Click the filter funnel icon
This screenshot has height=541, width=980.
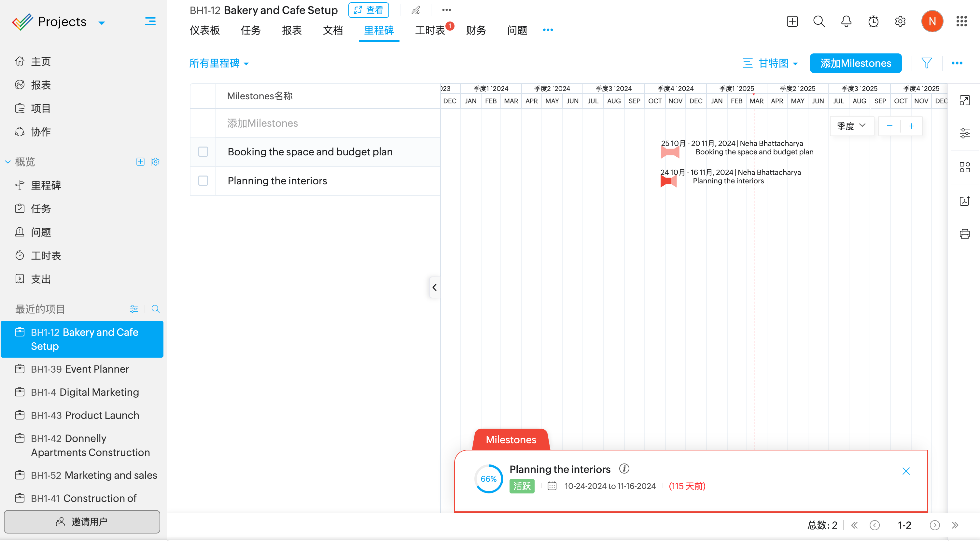[x=926, y=63]
